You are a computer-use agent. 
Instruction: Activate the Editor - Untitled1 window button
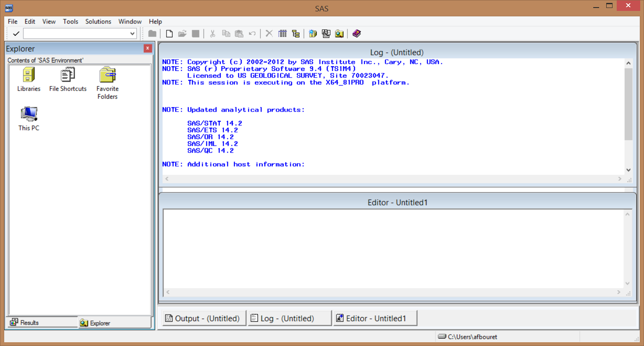tap(375, 318)
